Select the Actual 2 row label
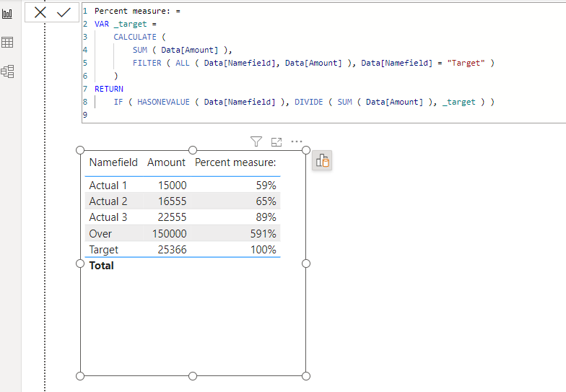Screen dimensions: 566x392 pyautogui.click(x=108, y=201)
